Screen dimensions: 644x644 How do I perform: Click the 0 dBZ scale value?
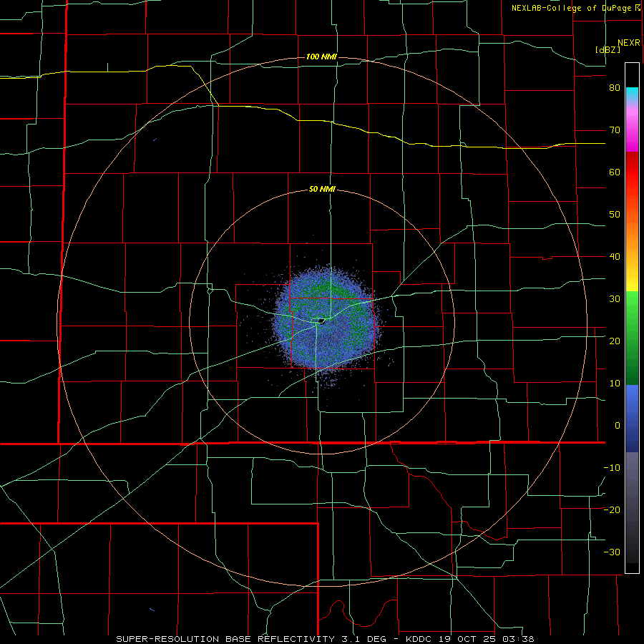tap(618, 426)
